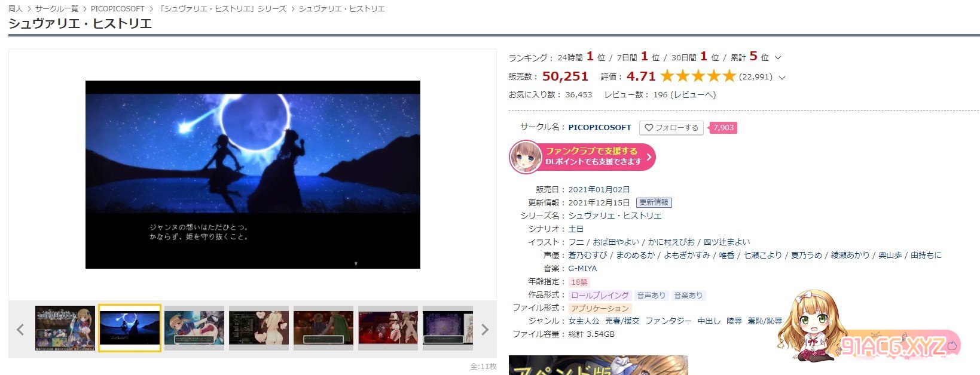Open the 「シュヴァリエ・ヒストリエ」シリーズ breadcrumb
This screenshot has height=375, width=980.
(222, 9)
